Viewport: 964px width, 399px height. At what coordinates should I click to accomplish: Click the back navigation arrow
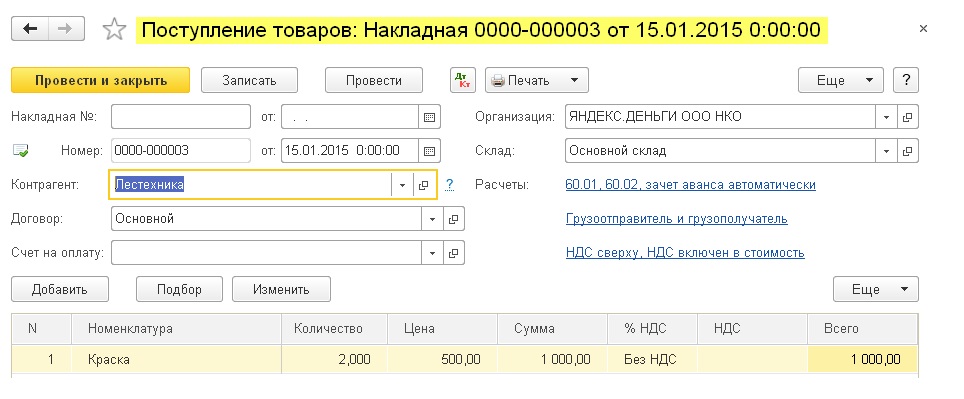[30, 29]
